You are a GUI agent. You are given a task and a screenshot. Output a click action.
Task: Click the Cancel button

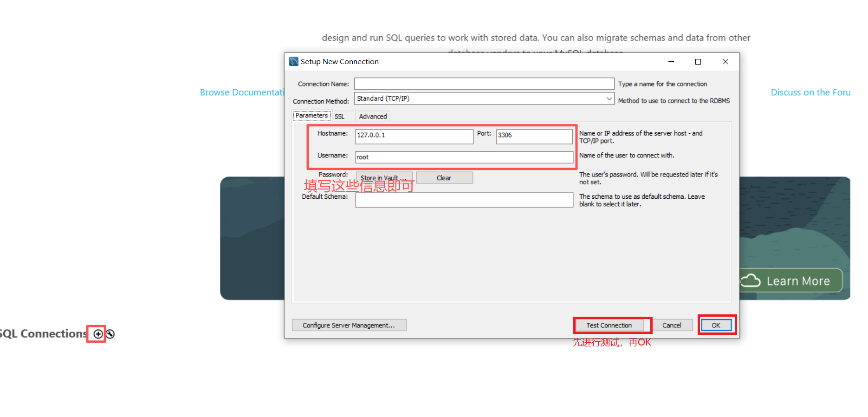click(x=672, y=325)
